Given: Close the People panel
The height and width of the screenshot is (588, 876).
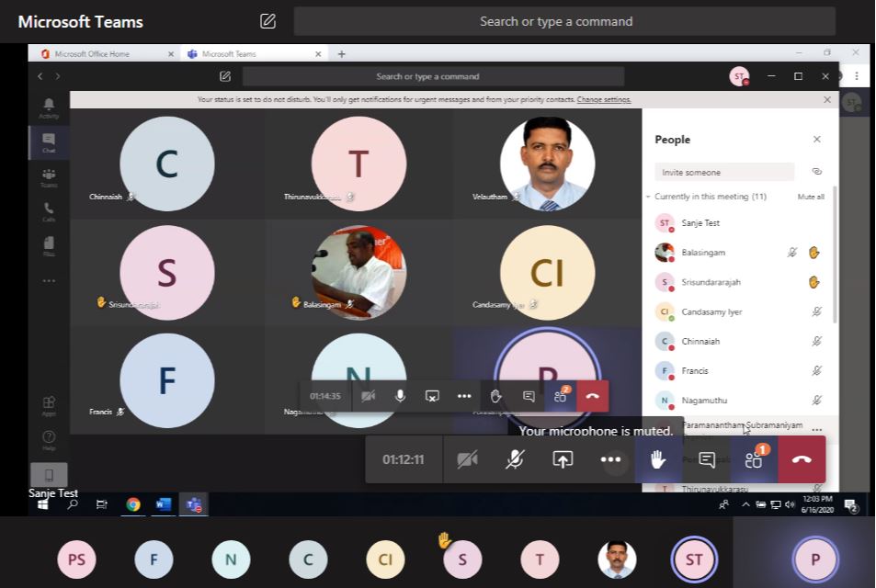Looking at the screenshot, I should [817, 139].
